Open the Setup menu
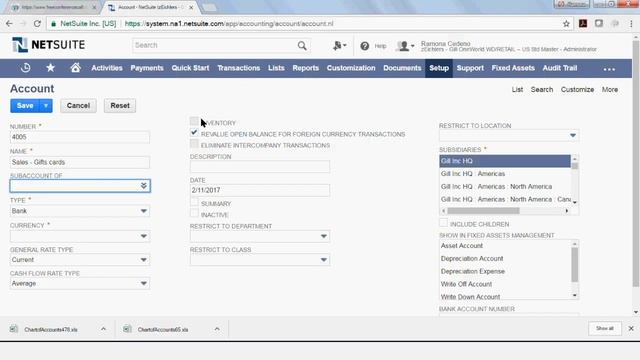640x360 pixels. click(x=439, y=68)
